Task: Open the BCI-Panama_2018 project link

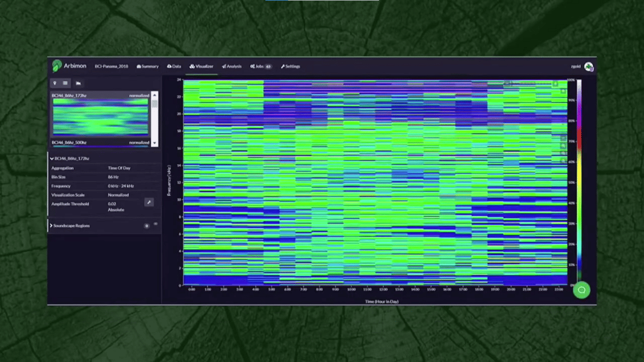Action: click(x=111, y=66)
